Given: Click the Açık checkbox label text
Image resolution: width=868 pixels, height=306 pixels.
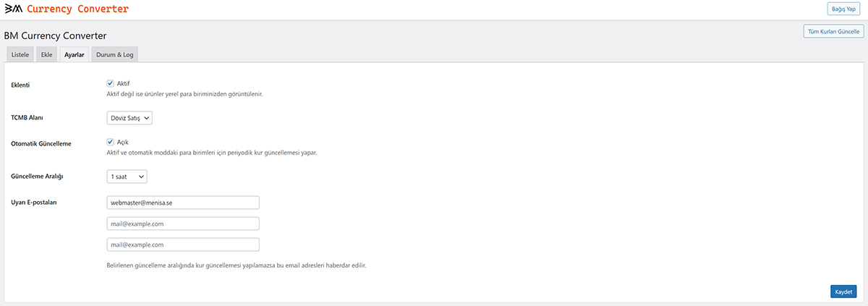Looking at the screenshot, I should click(123, 142).
